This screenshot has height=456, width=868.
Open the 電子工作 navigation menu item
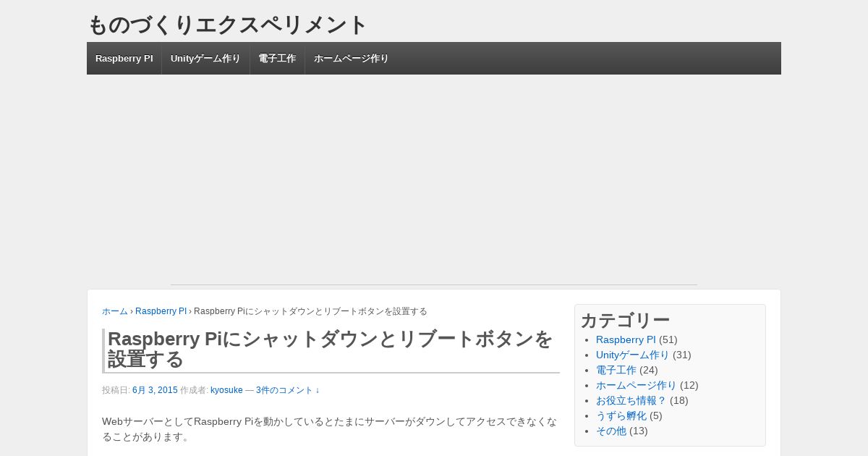point(277,59)
